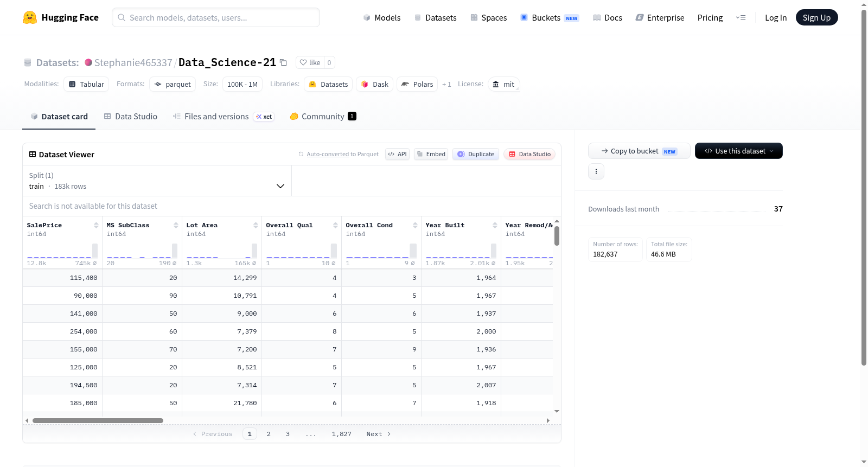The width and height of the screenshot is (868, 467).
Task: Open the Data Studio tab
Action: tap(131, 116)
